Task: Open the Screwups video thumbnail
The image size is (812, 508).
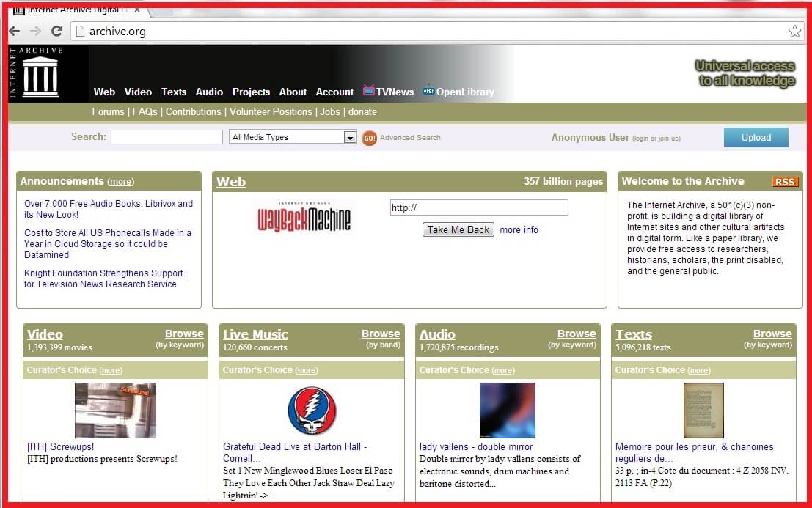Action: click(x=115, y=411)
